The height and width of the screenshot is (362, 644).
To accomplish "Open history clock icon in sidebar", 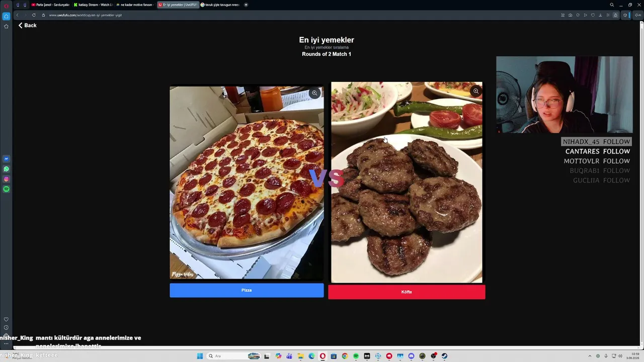I will pyautogui.click(x=6, y=327).
